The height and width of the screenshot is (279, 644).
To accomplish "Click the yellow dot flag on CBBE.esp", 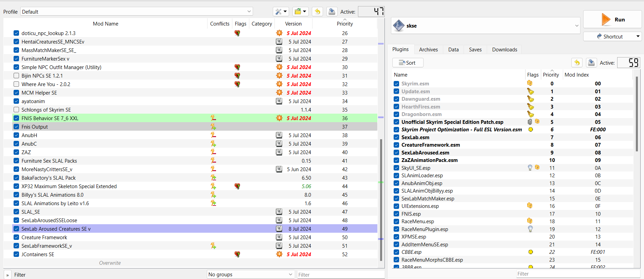I will (531, 252).
